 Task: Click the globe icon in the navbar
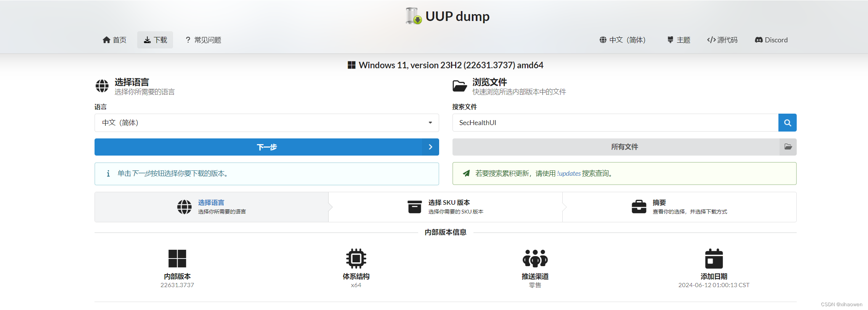(x=603, y=40)
